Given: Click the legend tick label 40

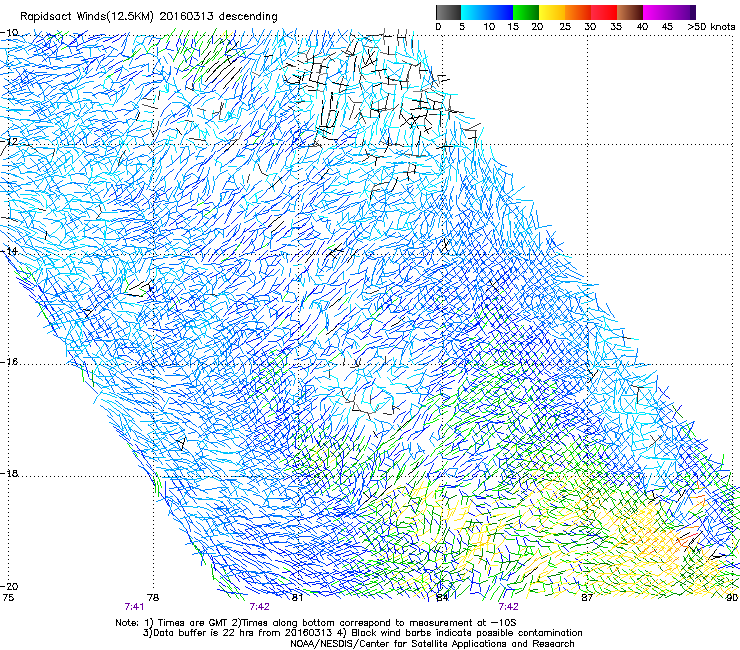Looking at the screenshot, I should tap(642, 27).
